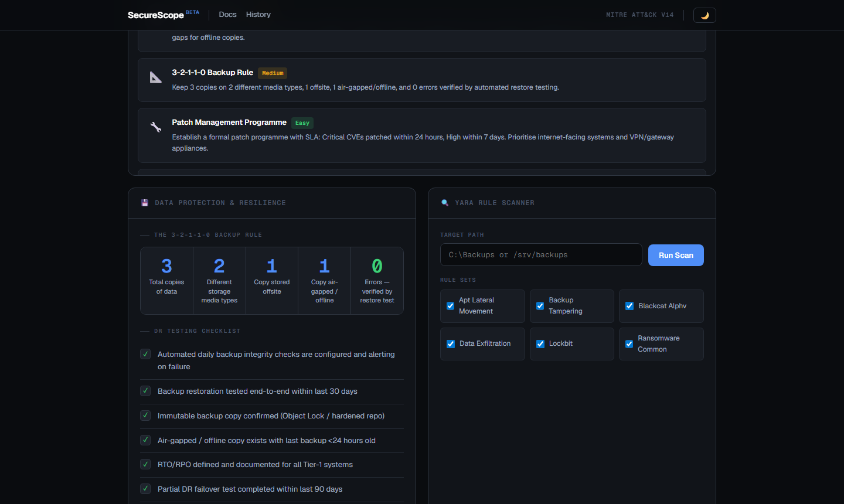Open the Docs page
This screenshot has height=504, width=844.
pyautogui.click(x=227, y=15)
